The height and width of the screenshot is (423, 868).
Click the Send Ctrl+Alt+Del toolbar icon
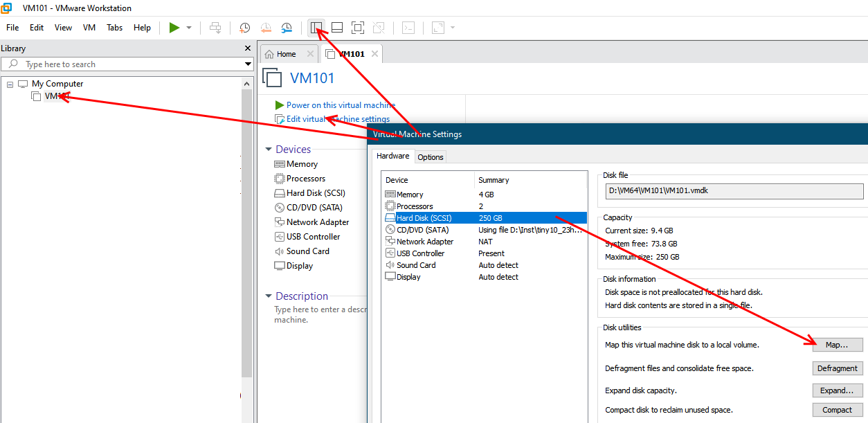216,28
